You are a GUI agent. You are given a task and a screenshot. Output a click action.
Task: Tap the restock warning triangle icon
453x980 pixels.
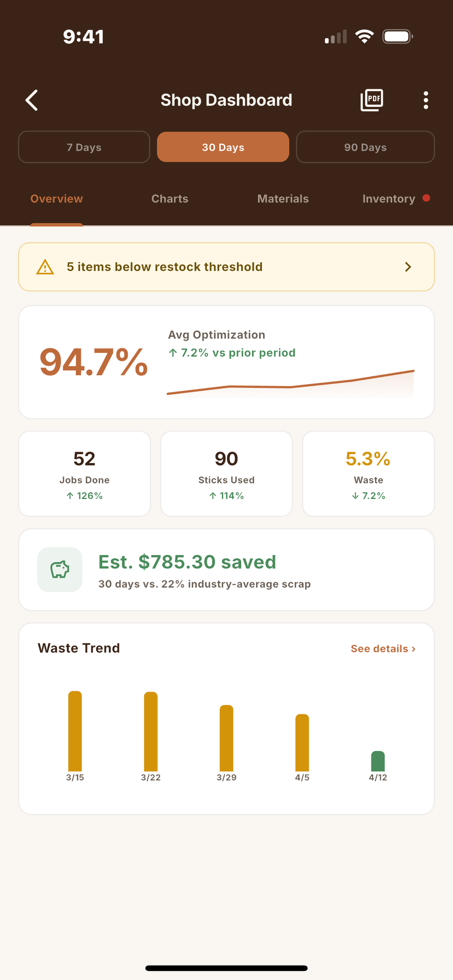tap(45, 267)
